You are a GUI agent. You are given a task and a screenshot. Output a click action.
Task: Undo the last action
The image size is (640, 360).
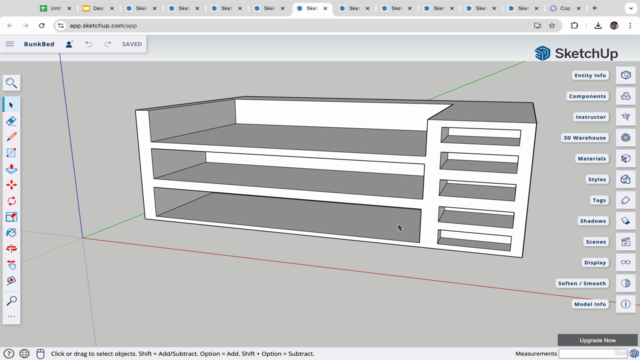click(x=89, y=44)
